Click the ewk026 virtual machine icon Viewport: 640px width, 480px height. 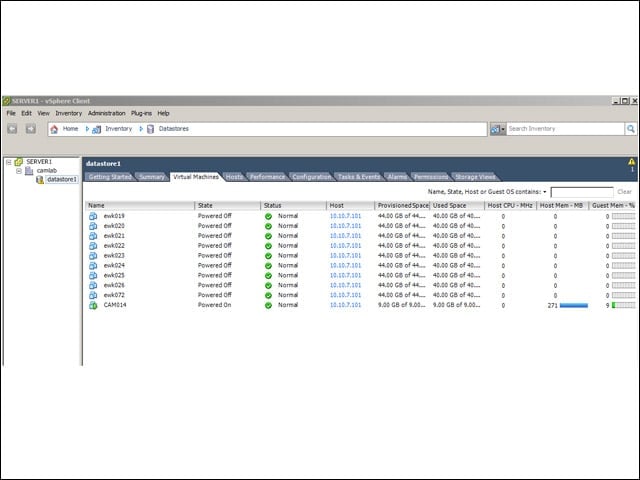[x=93, y=285]
